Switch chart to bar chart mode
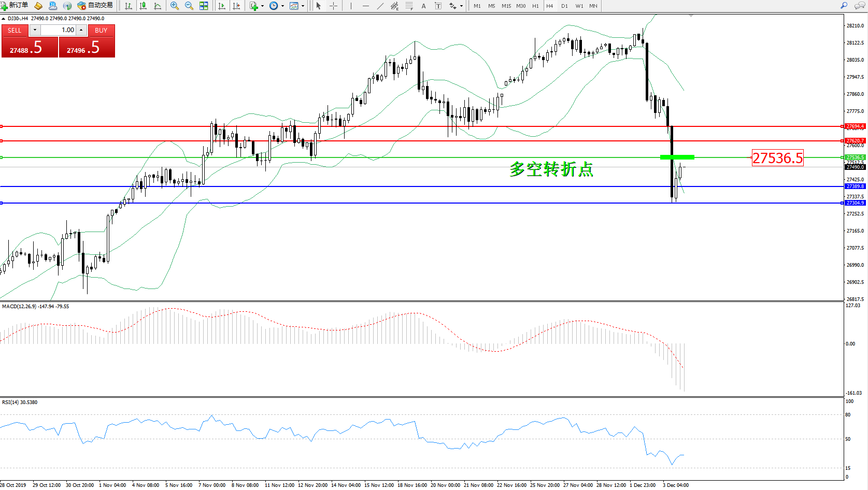 coord(129,6)
